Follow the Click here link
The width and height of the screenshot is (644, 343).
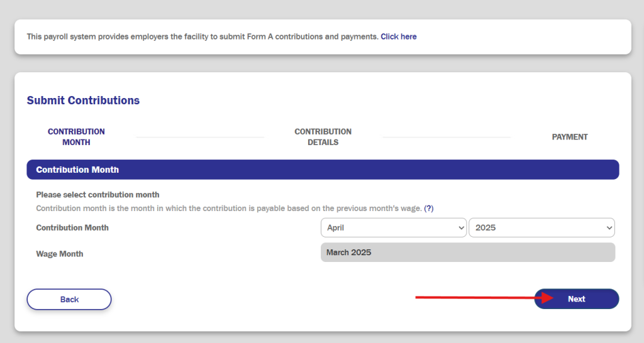point(398,36)
